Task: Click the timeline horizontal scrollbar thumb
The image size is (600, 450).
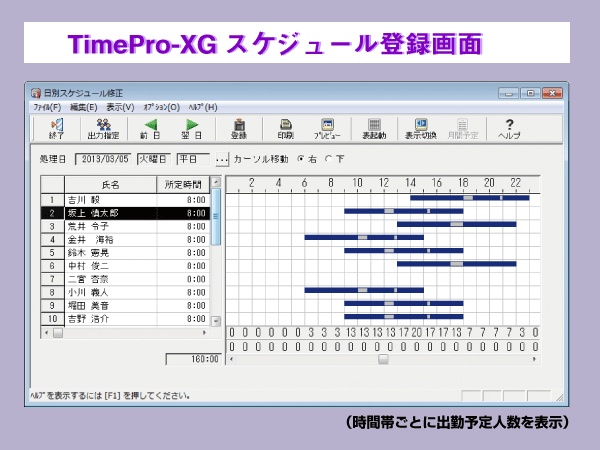Action: [x=383, y=359]
